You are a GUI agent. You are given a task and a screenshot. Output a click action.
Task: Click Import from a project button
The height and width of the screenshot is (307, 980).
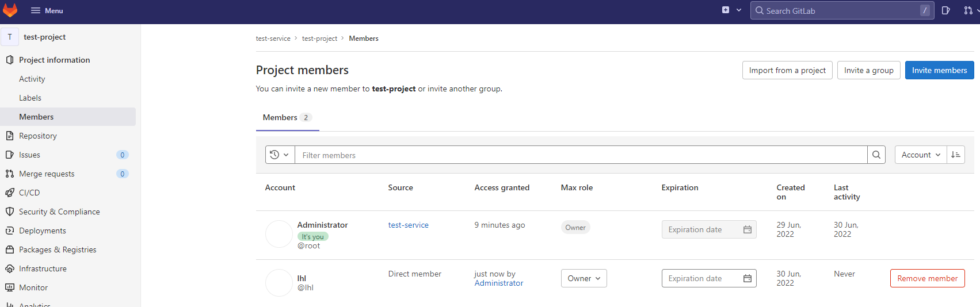coord(787,70)
